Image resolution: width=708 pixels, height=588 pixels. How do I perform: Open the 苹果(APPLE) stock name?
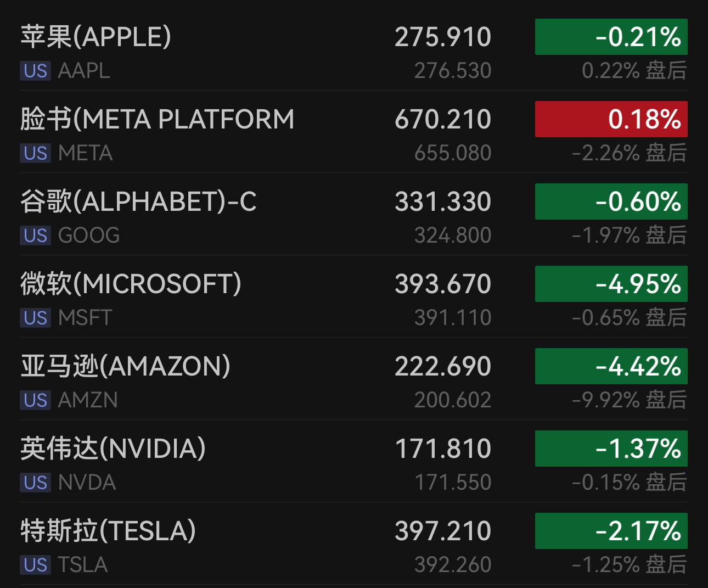(x=96, y=37)
